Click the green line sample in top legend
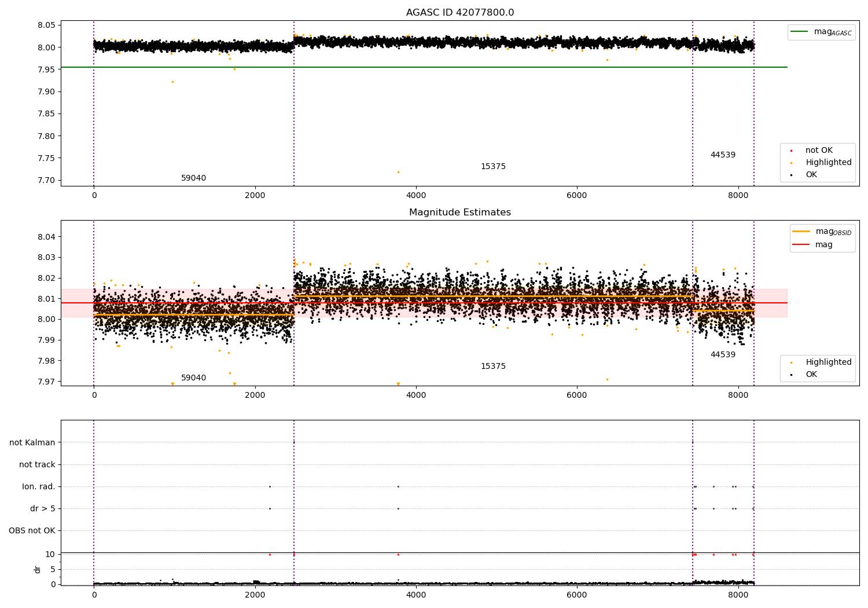 pos(800,32)
